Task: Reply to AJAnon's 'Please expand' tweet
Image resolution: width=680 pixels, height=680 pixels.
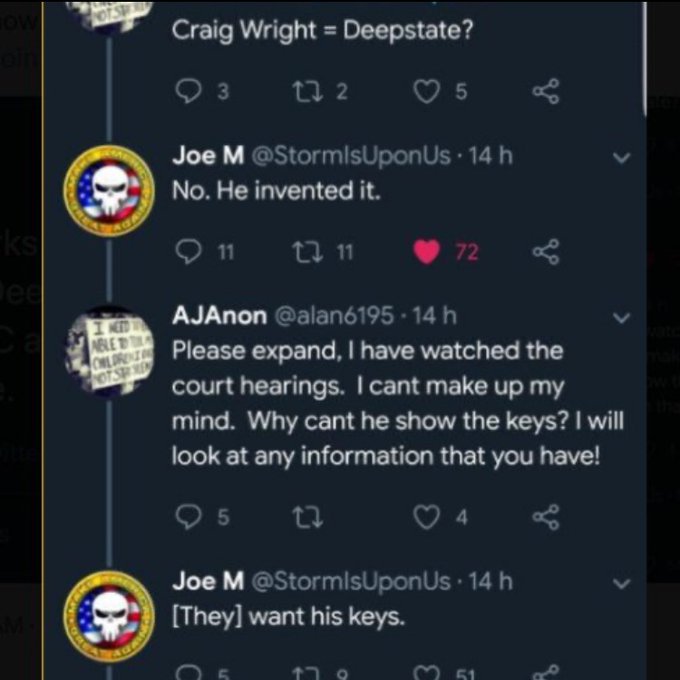Action: tap(188, 517)
